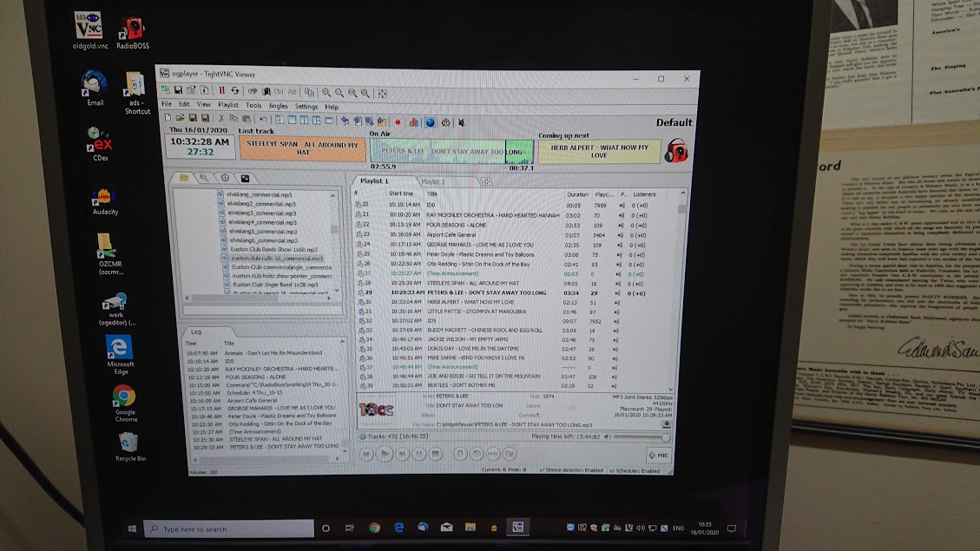The height and width of the screenshot is (551, 980).
Task: Select the STEELEYE SPAN - ALL AROUND MY HAT playlist row
Action: coord(512,284)
